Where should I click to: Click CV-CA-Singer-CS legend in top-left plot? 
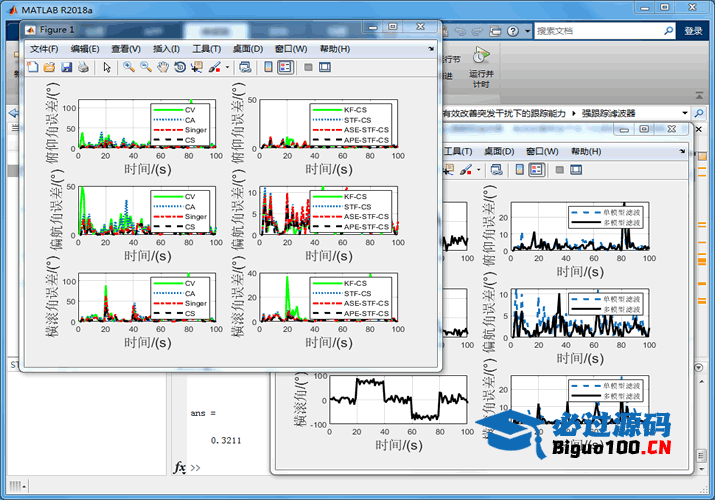(x=180, y=125)
